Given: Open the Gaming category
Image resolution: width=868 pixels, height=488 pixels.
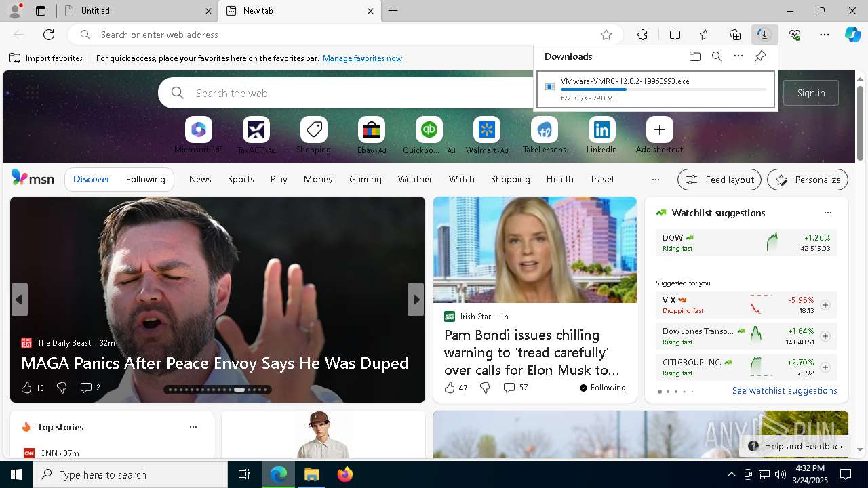Looking at the screenshot, I should [365, 180].
